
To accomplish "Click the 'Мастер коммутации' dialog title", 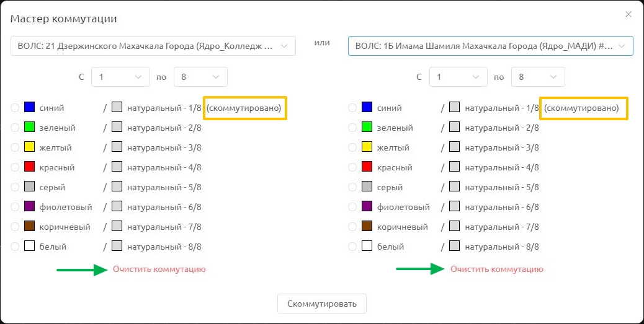I will tap(64, 19).
